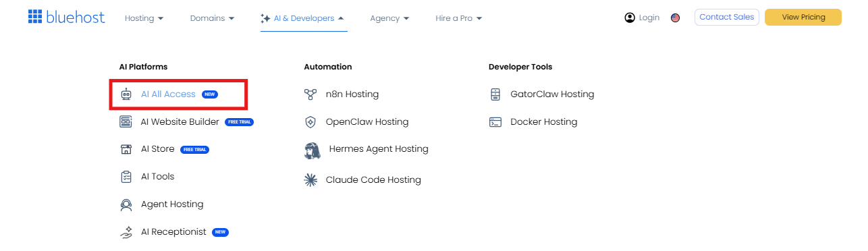This screenshot has width=868, height=251.
Task: Click the FREE TRIAL badge on AI Store
Action: 194,150
